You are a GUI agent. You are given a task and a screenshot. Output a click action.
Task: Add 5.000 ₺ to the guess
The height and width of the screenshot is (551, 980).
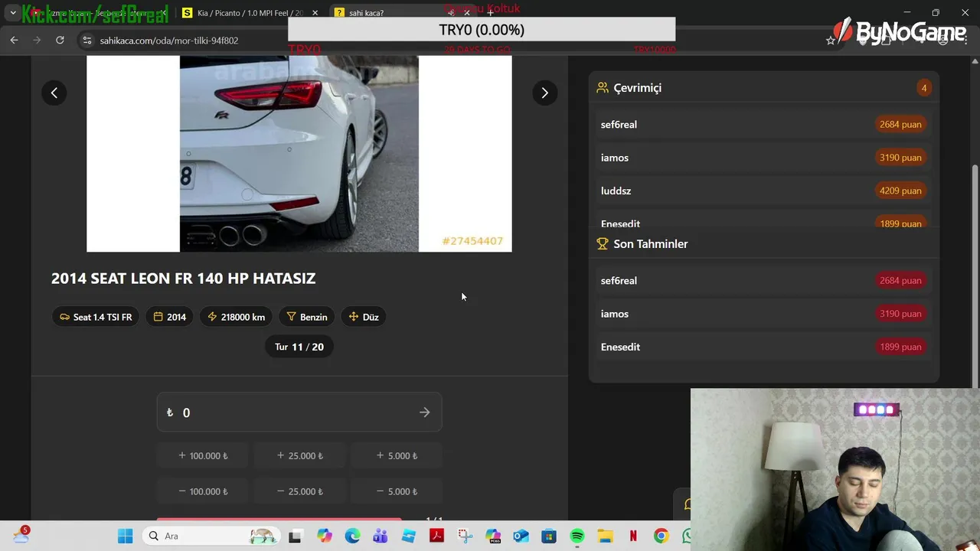coord(397,455)
